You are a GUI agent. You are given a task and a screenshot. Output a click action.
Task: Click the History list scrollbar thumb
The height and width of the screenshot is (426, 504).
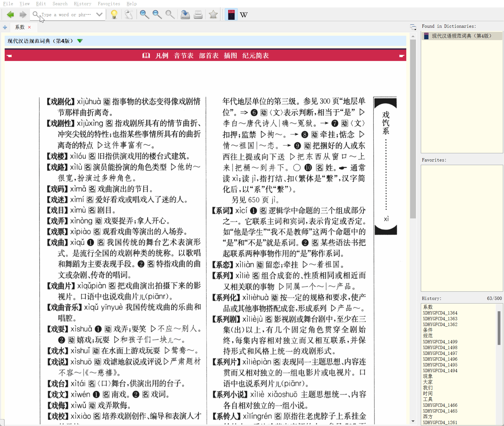pos(499,328)
